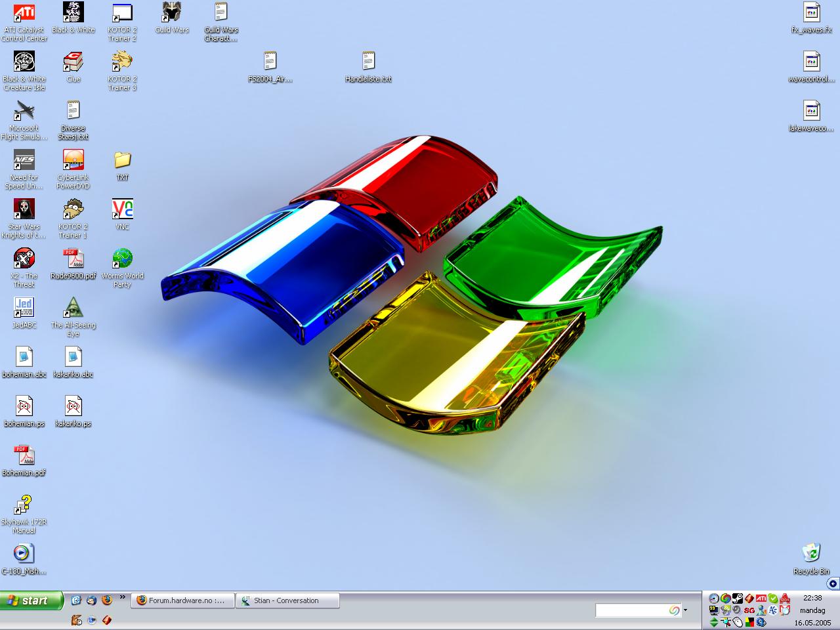This screenshot has height=630, width=840.
Task: Open the green checkmark tray icon
Action: [x=773, y=598]
